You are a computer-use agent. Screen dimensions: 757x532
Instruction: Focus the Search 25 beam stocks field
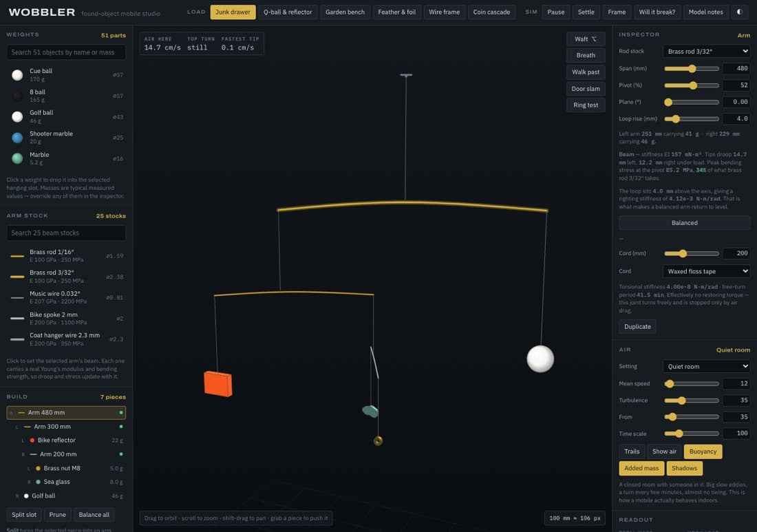click(x=66, y=233)
